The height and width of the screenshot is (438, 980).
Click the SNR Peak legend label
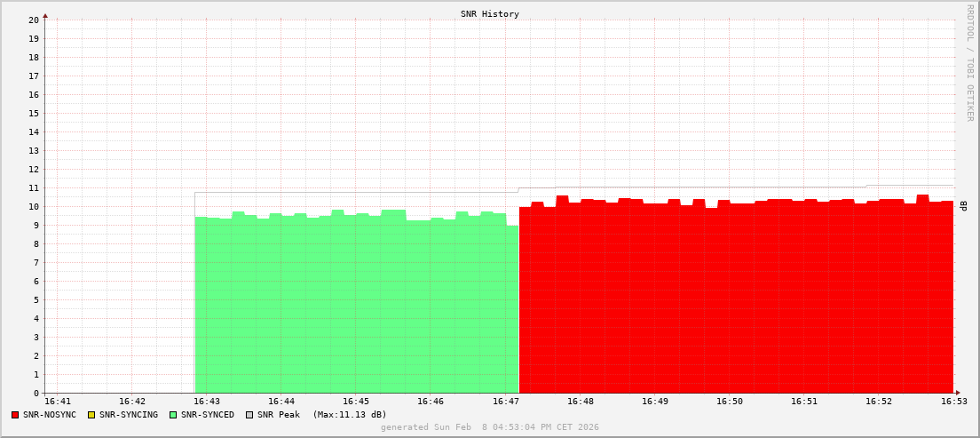point(279,415)
